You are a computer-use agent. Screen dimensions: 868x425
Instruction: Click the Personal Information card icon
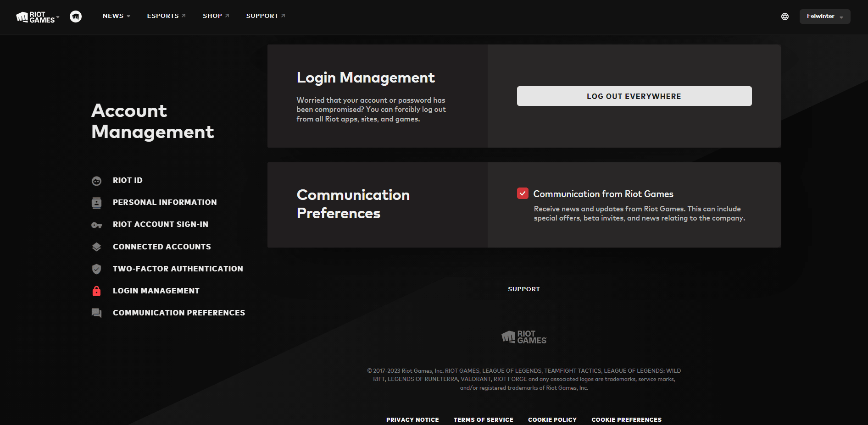pos(96,203)
